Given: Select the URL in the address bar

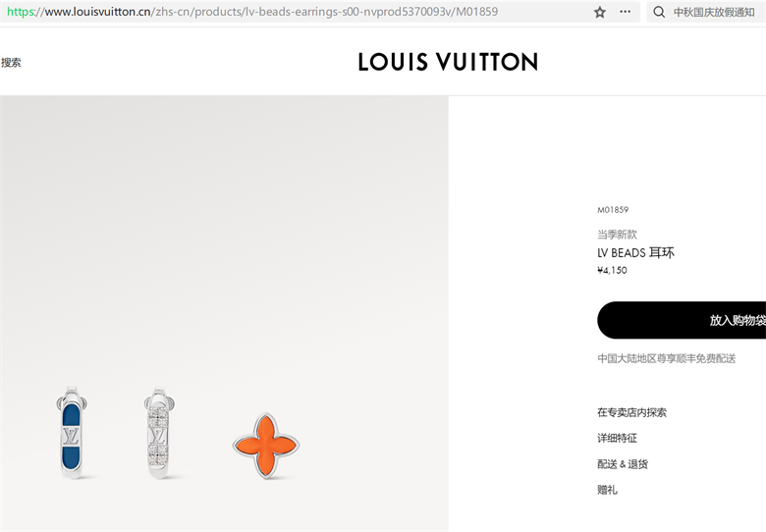Looking at the screenshot, I should tap(252, 12).
